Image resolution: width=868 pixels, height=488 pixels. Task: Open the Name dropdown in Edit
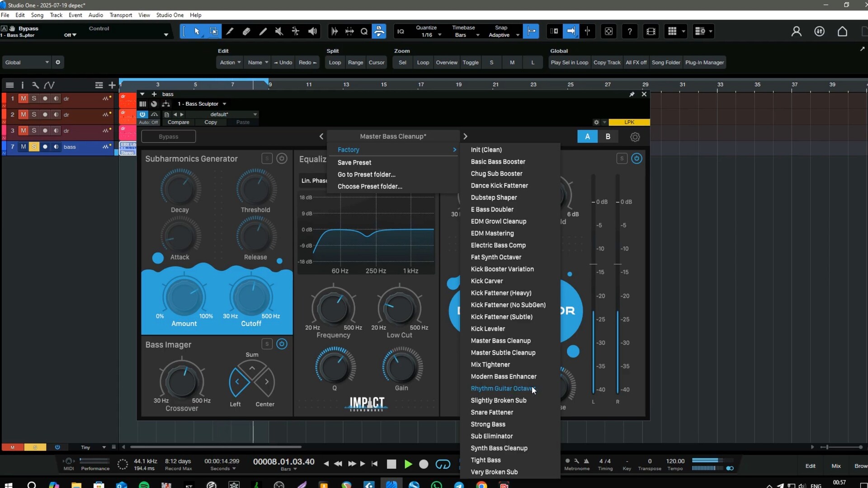258,62
